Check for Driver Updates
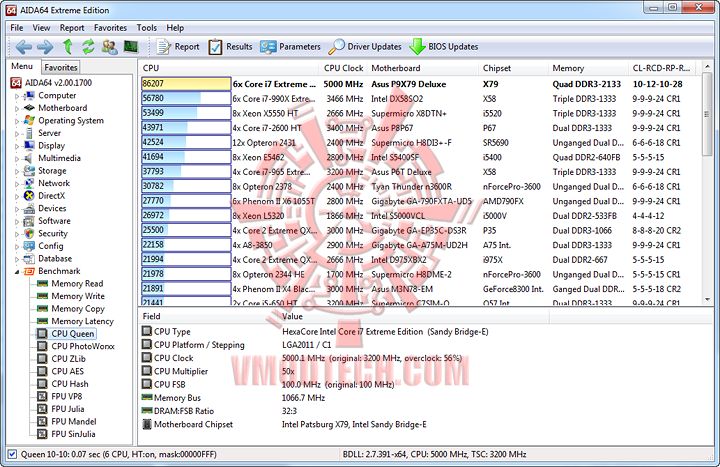720x467 pixels. click(x=365, y=47)
